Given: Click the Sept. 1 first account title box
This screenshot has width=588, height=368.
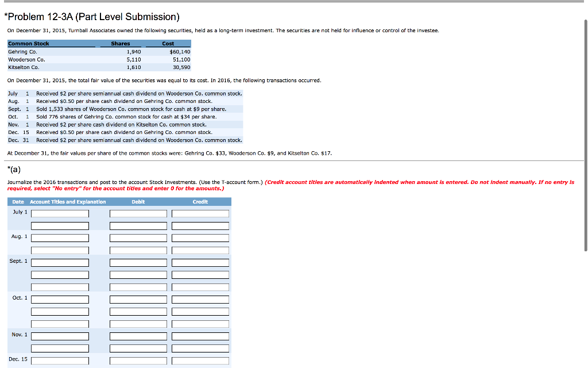Looking at the screenshot, I should click(60, 262).
